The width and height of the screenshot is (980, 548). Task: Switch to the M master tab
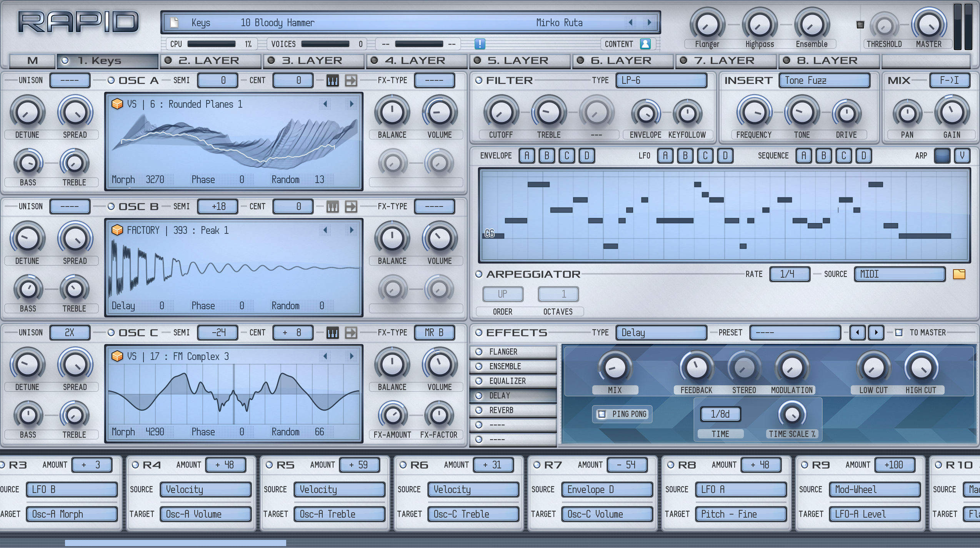[x=33, y=61]
